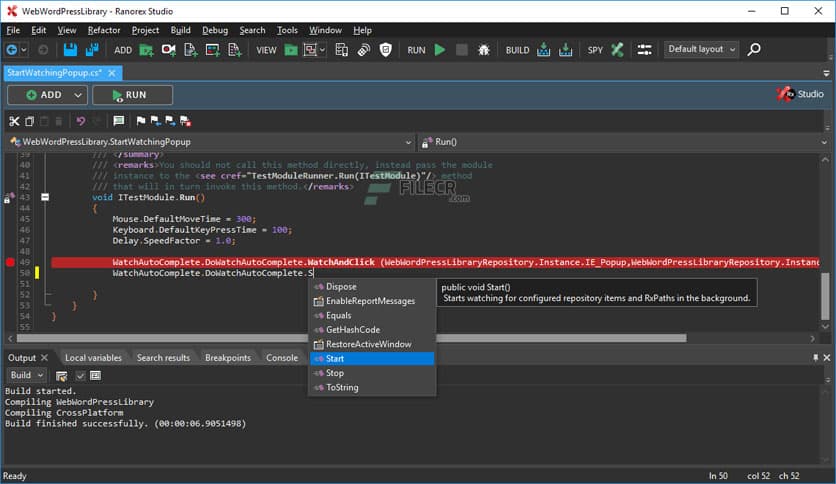Expand the ADD button dropdown arrow
Image resolution: width=836 pixels, height=484 pixels.
click(78, 95)
